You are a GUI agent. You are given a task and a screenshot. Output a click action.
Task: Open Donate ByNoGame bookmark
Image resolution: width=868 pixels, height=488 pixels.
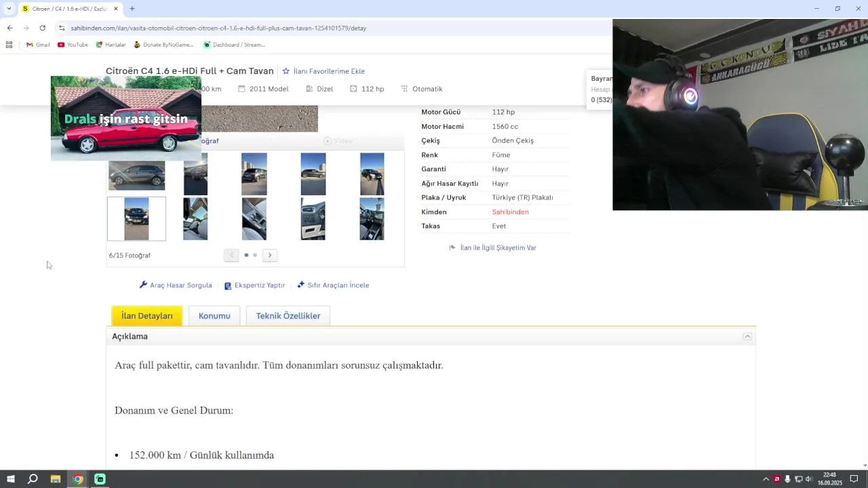tap(163, 45)
